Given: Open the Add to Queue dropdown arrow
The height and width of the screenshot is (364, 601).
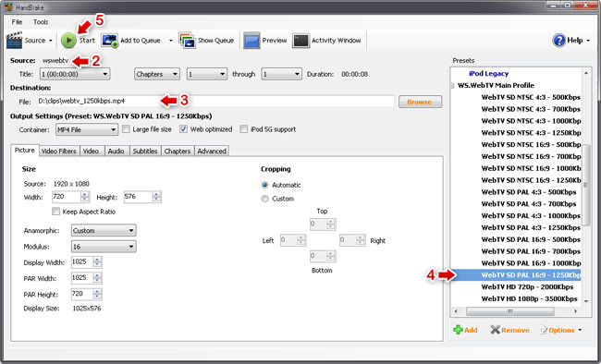Looking at the screenshot, I should 171,41.
